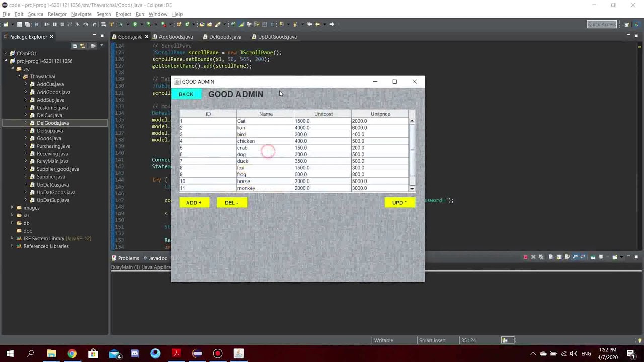
Task: Expand the images folder node
Action: click(x=12, y=208)
